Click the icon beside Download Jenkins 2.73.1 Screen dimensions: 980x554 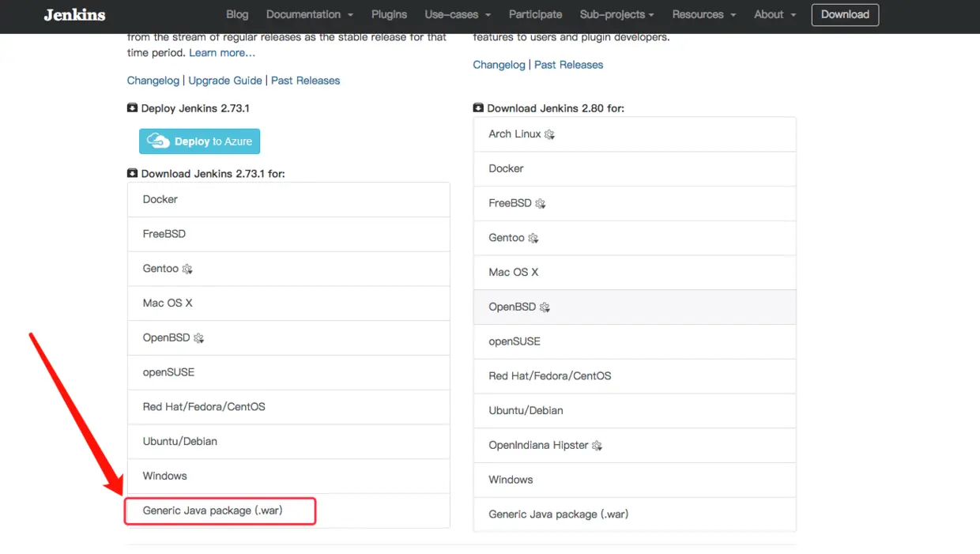(132, 173)
